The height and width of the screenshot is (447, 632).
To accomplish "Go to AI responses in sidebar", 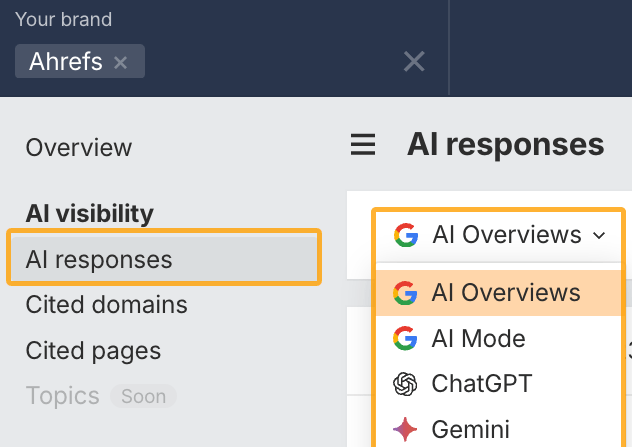I will pos(99,260).
